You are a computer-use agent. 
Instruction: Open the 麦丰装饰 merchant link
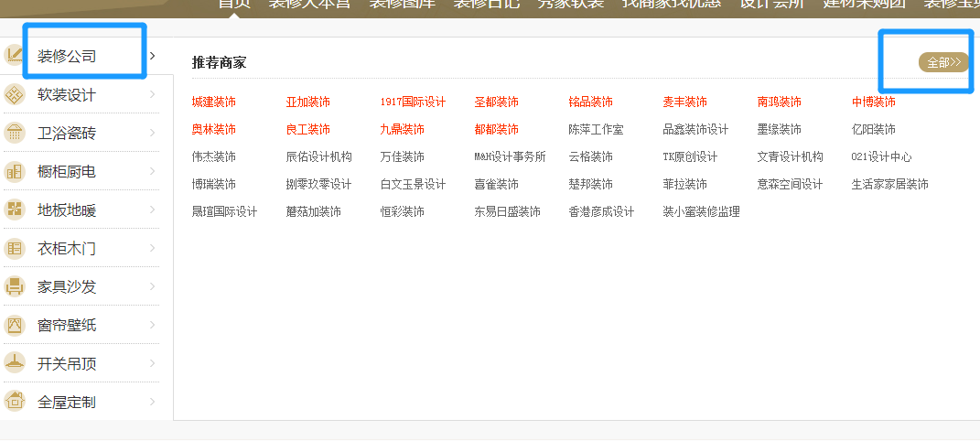[685, 102]
